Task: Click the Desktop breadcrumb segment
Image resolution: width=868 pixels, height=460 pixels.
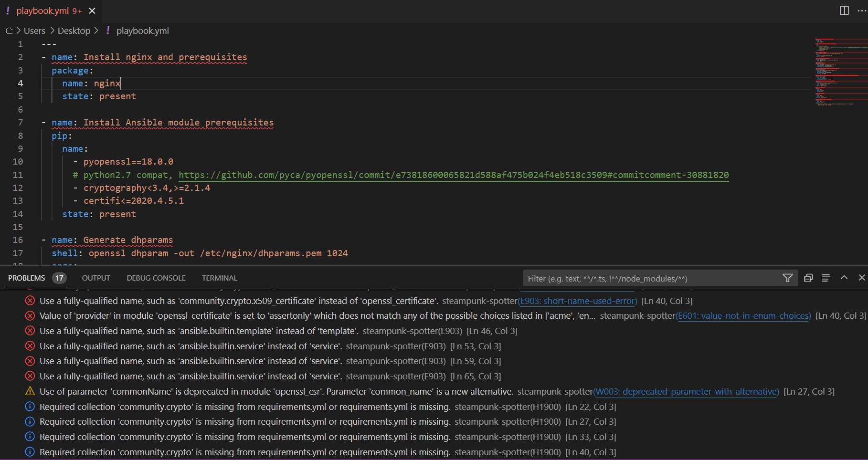Action: (x=74, y=31)
